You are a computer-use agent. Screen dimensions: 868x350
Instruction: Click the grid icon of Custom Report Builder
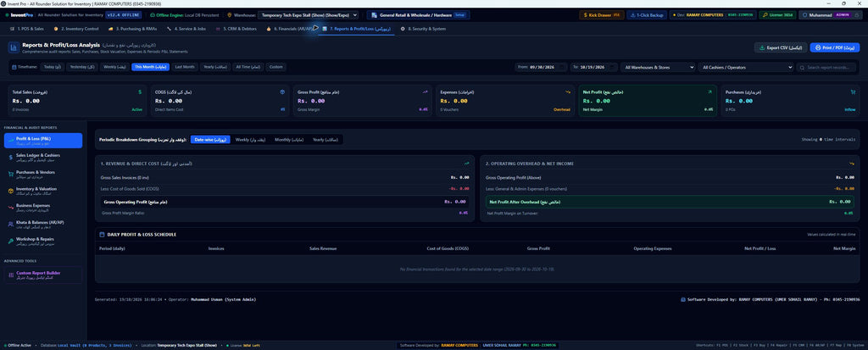11,275
